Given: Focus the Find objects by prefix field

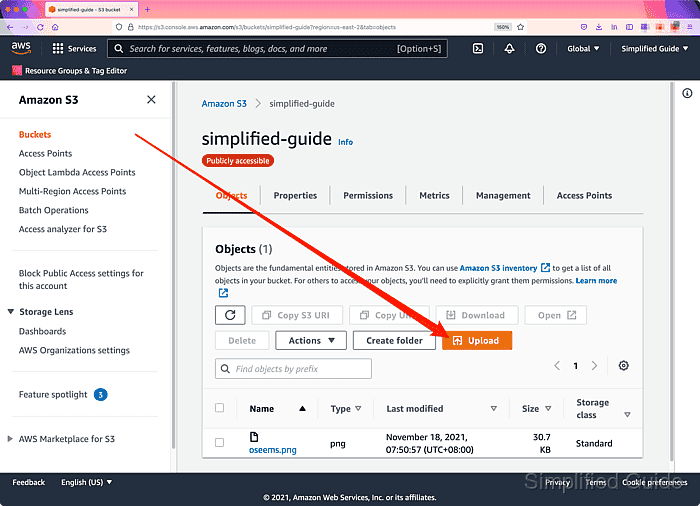Looking at the screenshot, I should pyautogui.click(x=293, y=369).
